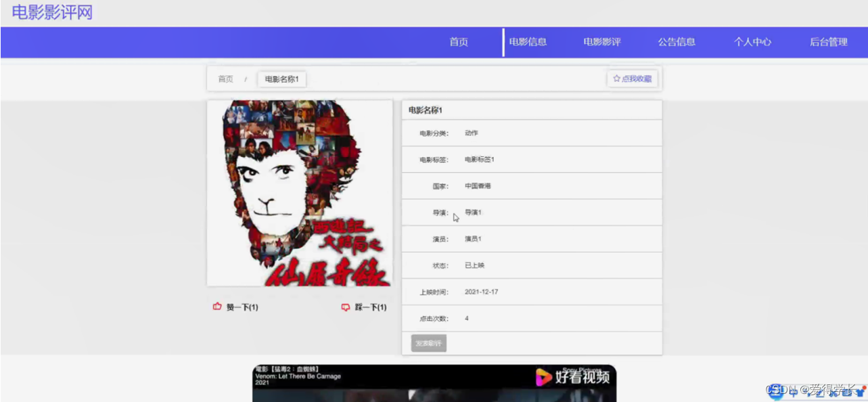Click the 导演1 director value
This screenshot has height=402, width=868.
pyautogui.click(x=473, y=213)
